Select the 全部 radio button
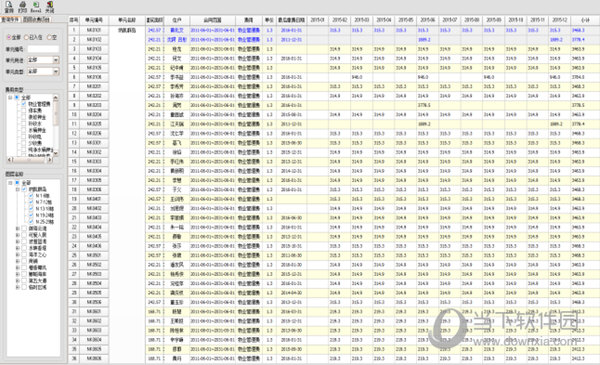600x365 pixels. 9,37
